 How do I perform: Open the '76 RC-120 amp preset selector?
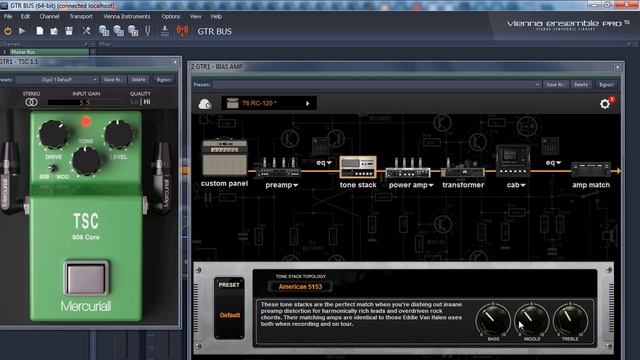269,103
